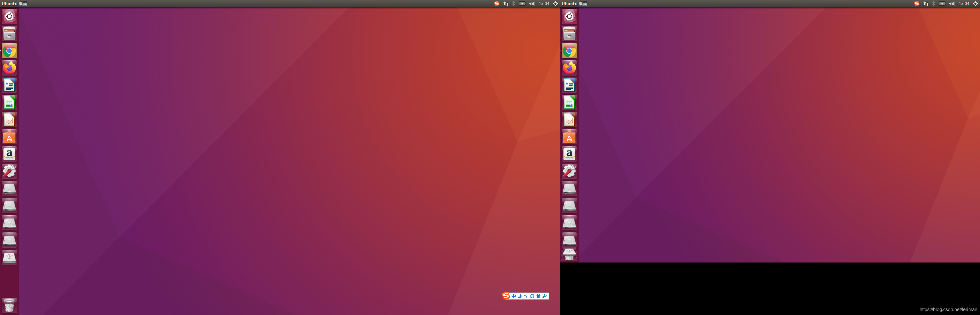The width and height of the screenshot is (980, 315).
Task: Open Ubuntu Dash on the left screen
Action: (9, 16)
